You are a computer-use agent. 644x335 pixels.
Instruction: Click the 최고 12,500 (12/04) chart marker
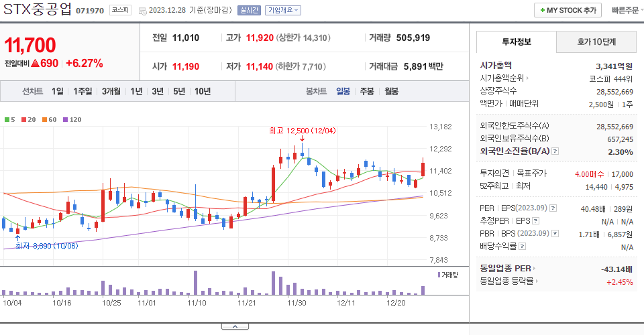(303, 131)
